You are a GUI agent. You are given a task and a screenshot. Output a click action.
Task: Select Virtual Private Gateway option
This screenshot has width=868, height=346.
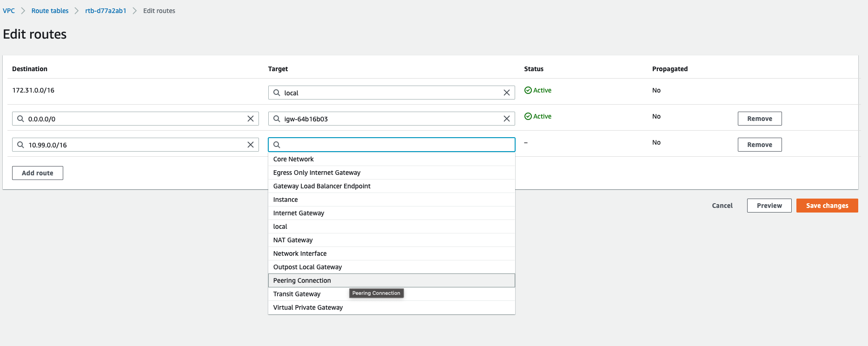(x=391, y=307)
